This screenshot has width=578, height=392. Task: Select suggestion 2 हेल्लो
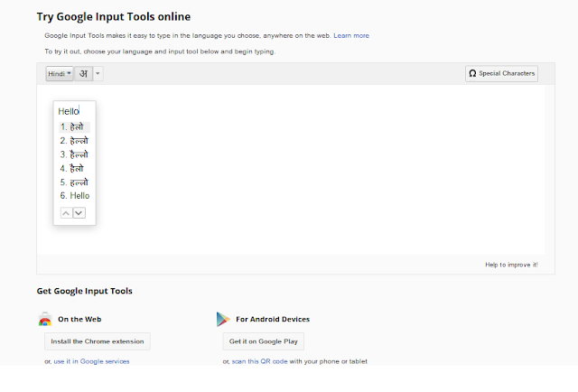pyautogui.click(x=74, y=141)
